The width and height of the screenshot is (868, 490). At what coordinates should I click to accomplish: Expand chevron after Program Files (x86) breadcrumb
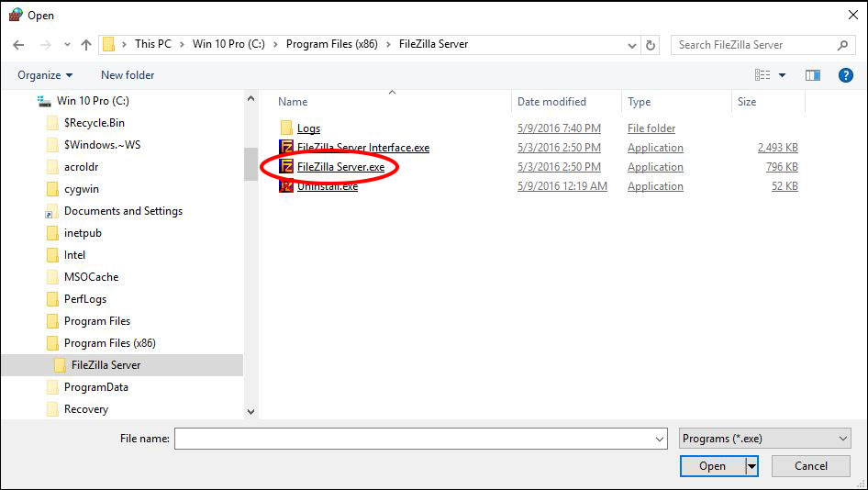point(388,44)
